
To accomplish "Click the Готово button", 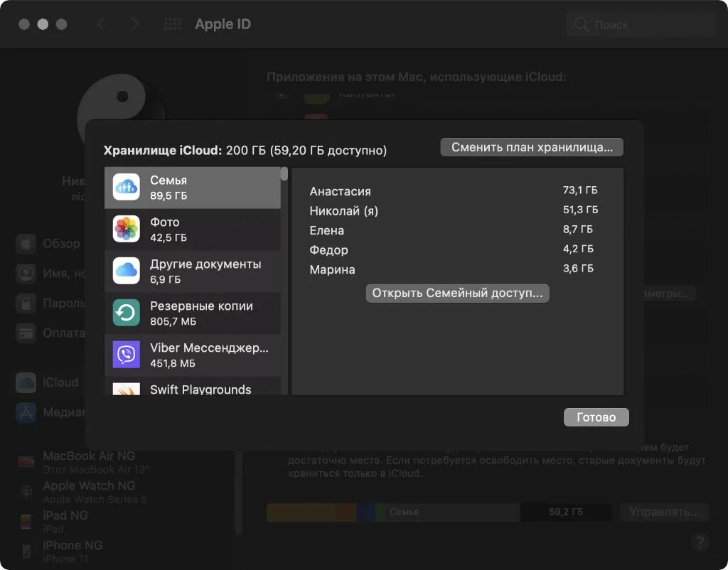I will (x=596, y=417).
